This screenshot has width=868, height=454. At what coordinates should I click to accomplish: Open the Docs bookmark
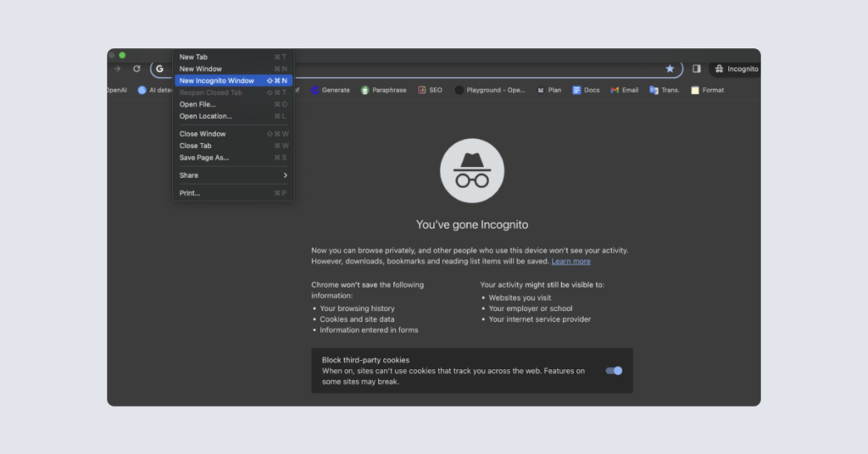coord(586,90)
